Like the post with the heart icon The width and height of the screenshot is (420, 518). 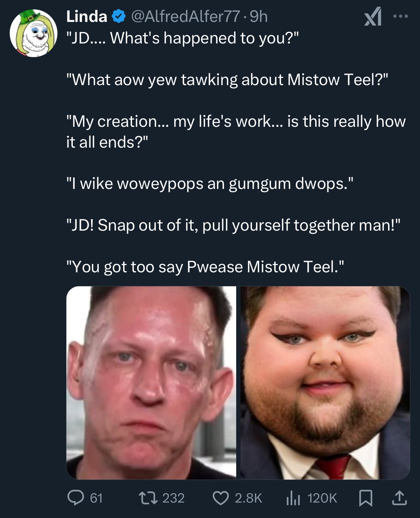(221, 498)
